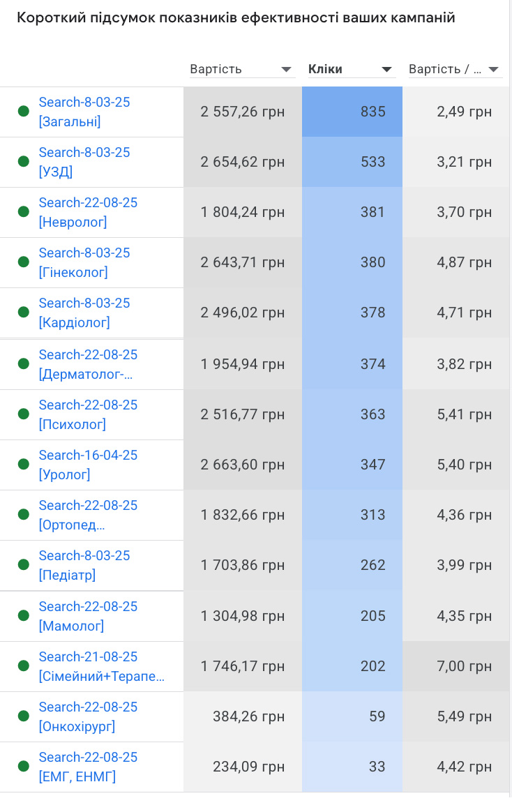512x812 pixels.
Task: Click status dot next to [Мамолог] campaign
Action: [x=23, y=616]
